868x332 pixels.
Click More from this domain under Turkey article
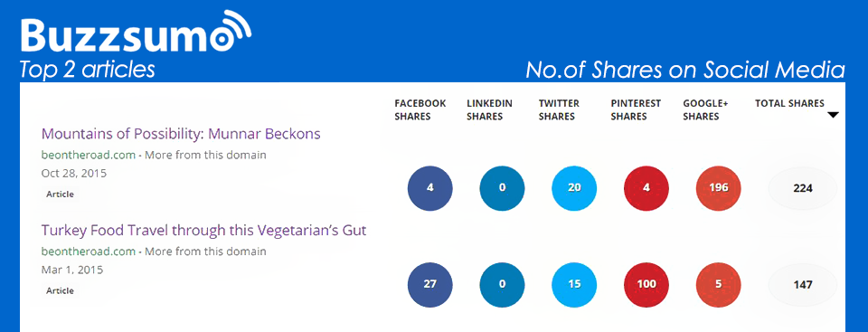(206, 251)
